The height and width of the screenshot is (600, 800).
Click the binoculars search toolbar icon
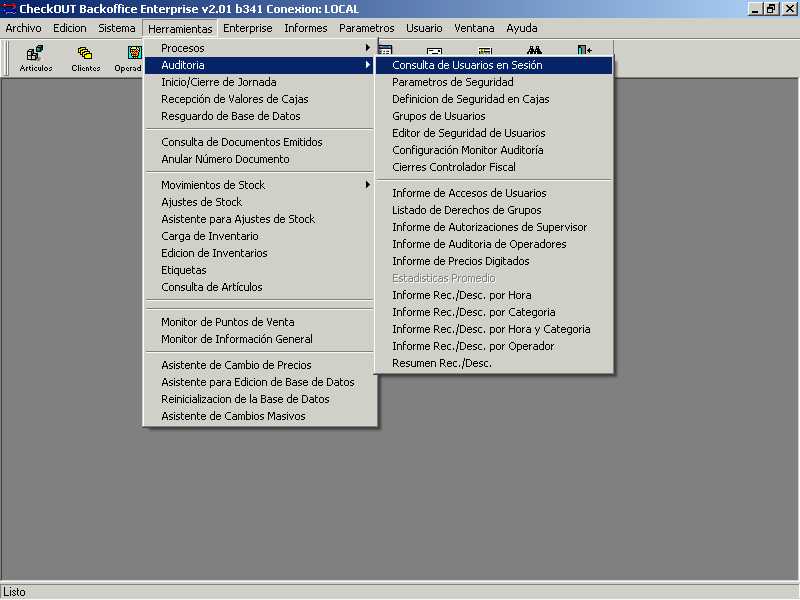point(534,50)
